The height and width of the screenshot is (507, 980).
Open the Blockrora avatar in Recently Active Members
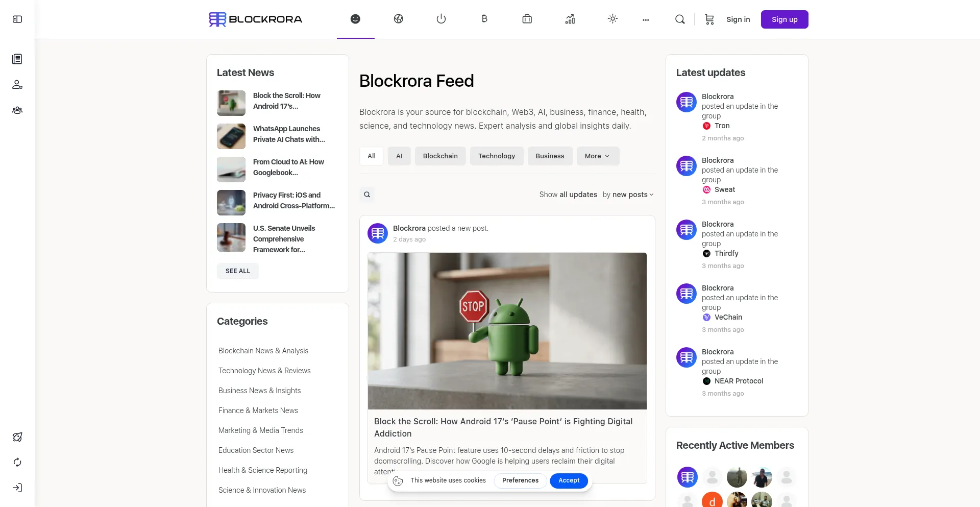point(688,477)
